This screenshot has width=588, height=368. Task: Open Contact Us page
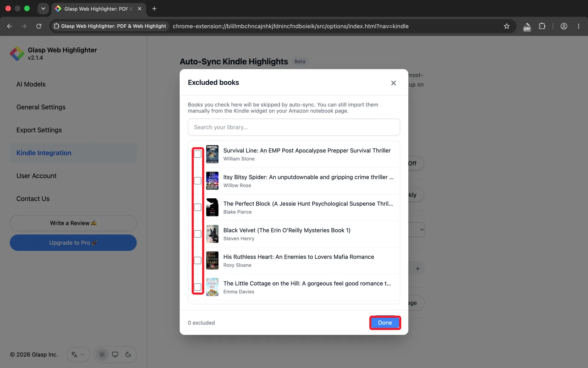(73, 199)
